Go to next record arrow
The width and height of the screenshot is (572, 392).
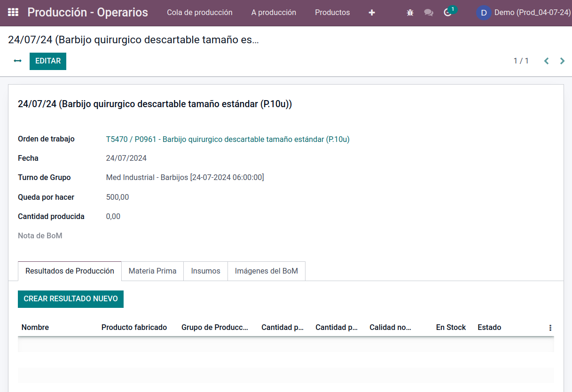tap(562, 61)
